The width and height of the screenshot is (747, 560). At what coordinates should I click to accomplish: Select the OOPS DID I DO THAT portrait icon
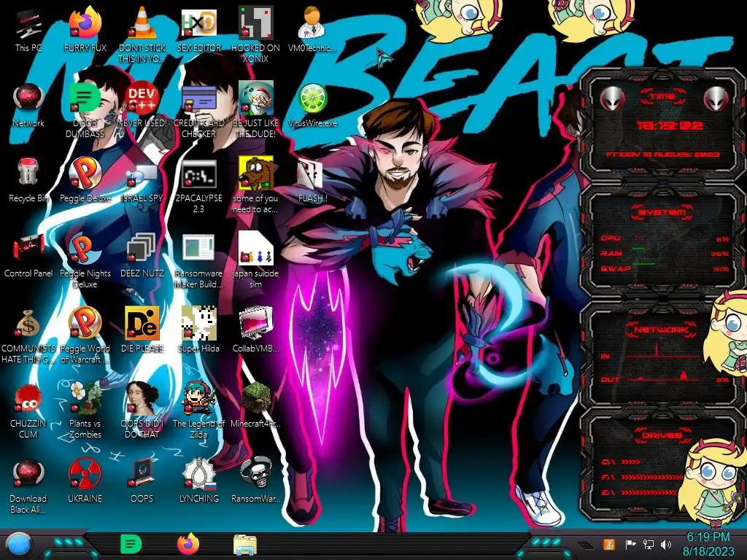click(x=142, y=411)
